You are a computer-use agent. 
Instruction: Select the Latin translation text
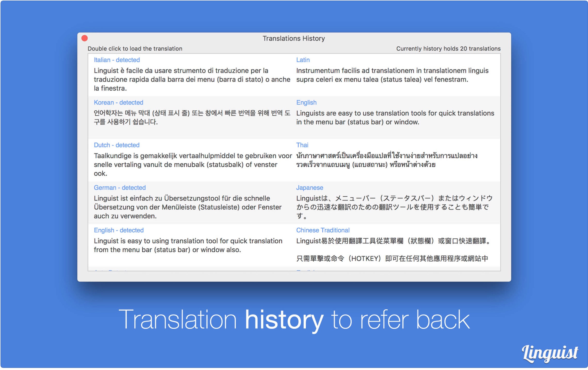click(x=392, y=75)
